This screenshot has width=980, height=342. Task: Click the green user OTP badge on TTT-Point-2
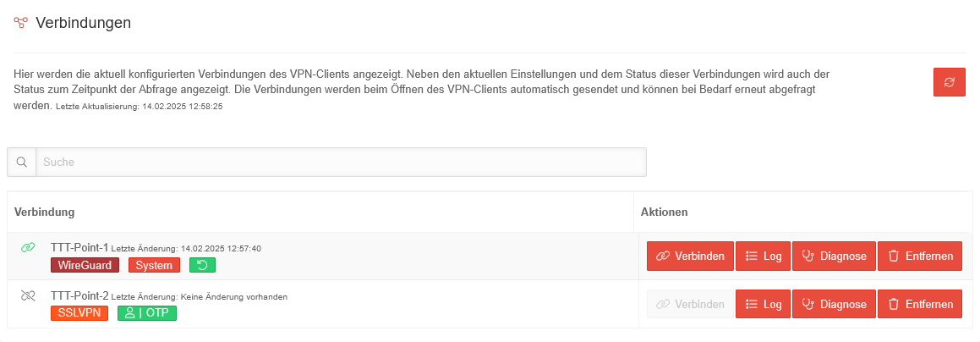point(147,313)
